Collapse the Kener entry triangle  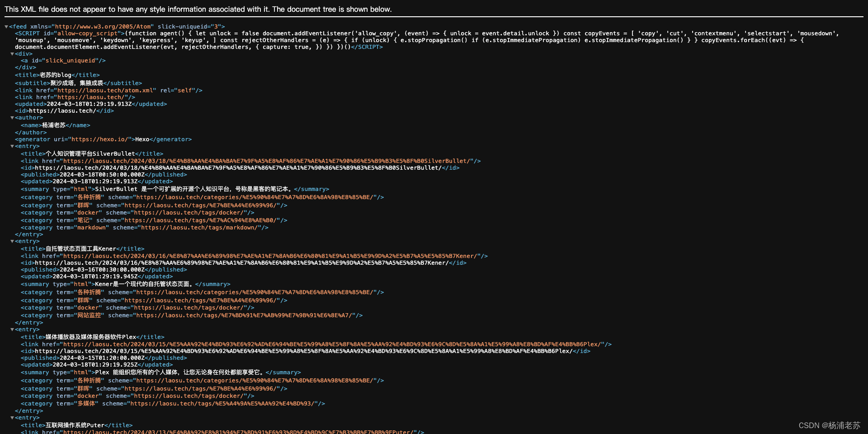click(12, 241)
